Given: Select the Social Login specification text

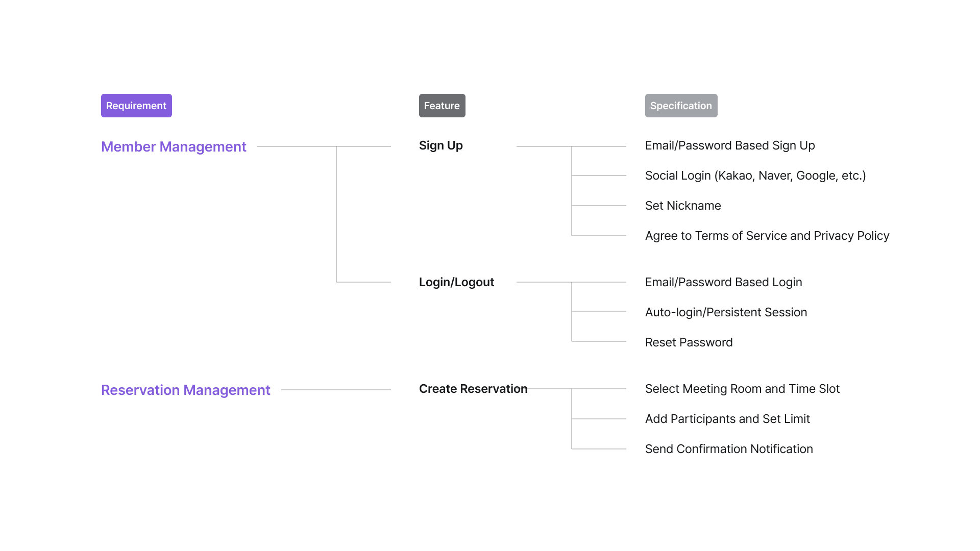Looking at the screenshot, I should 755,176.
